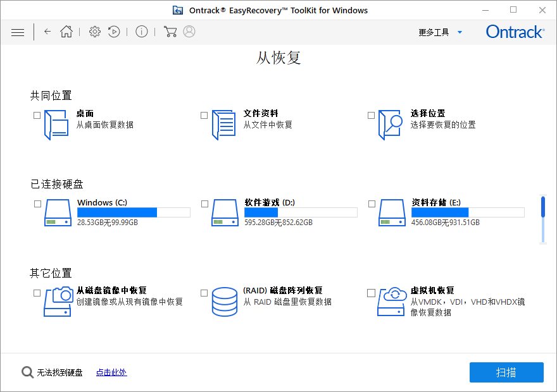
Task: Open the info icon in the toolbar
Action: coord(142,32)
